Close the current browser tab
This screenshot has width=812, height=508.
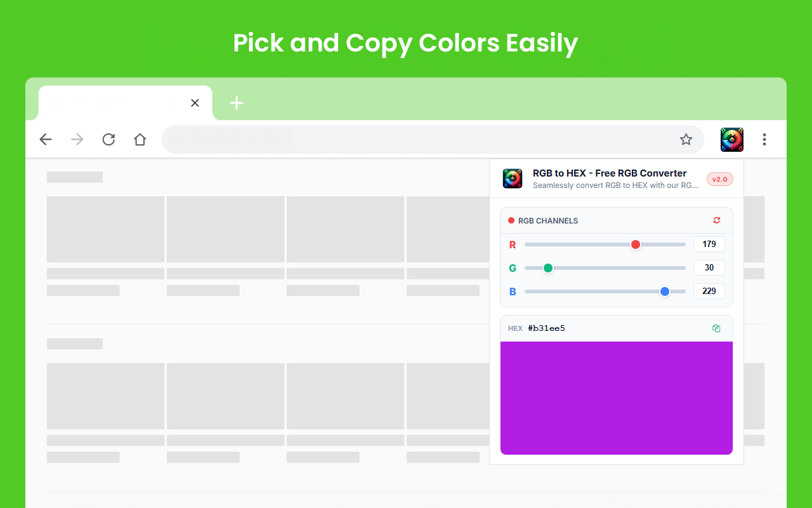pos(195,103)
